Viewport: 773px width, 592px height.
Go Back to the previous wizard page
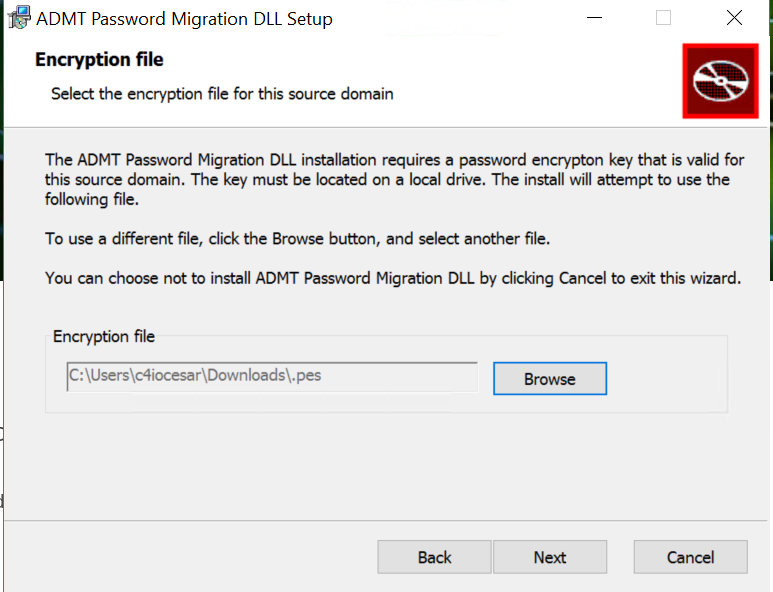[x=434, y=557]
